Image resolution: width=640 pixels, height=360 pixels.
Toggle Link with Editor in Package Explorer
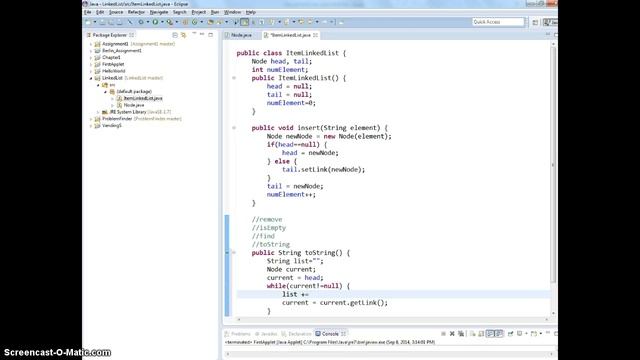tap(183, 35)
